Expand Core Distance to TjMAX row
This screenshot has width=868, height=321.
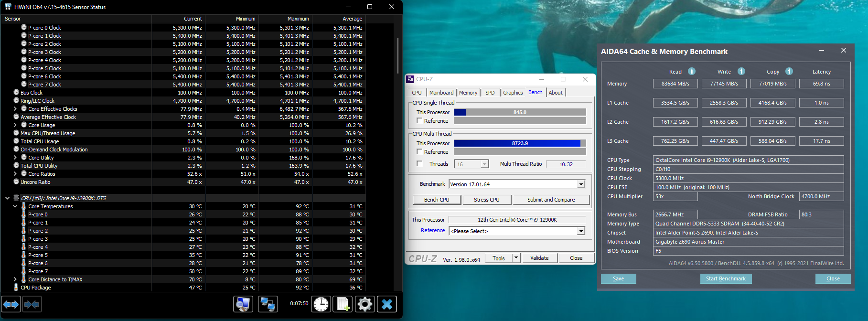tap(15, 279)
